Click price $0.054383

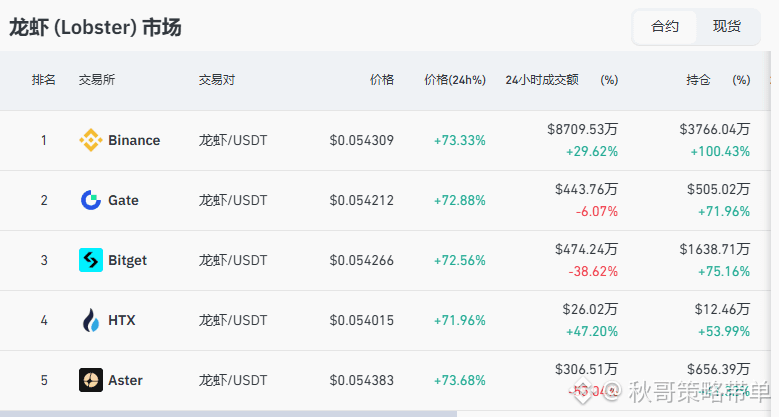click(362, 380)
